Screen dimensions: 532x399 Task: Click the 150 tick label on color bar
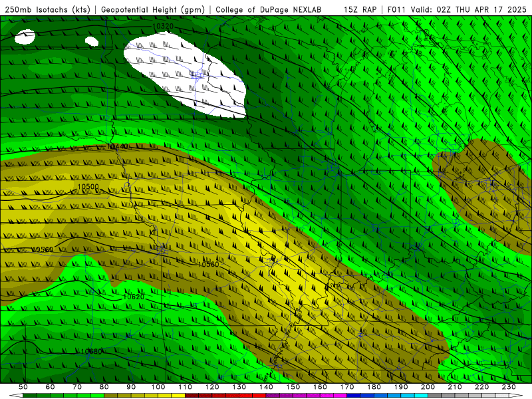click(293, 387)
